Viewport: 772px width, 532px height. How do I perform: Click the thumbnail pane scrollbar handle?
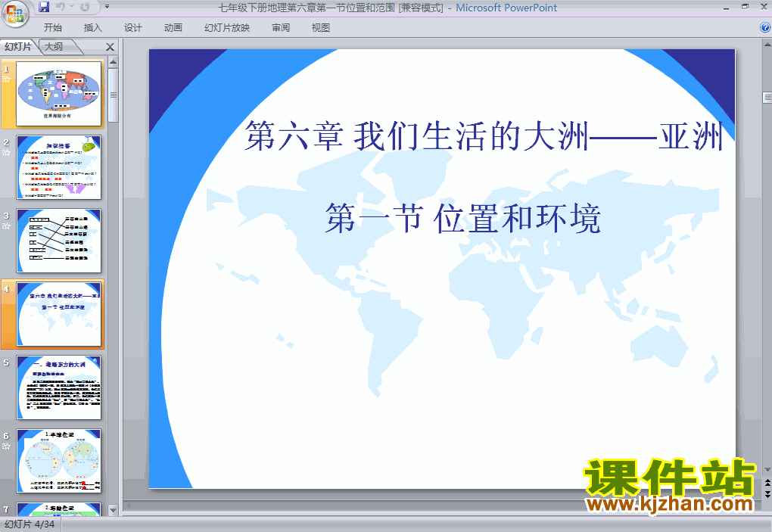click(113, 95)
